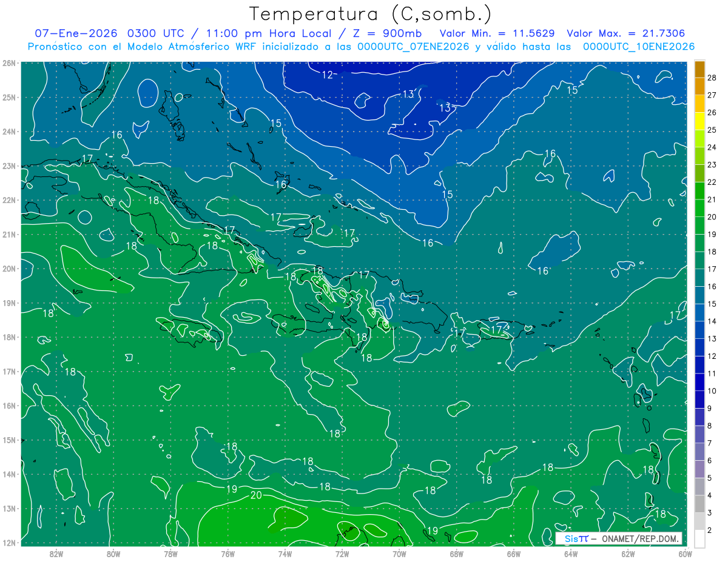Click the '64W' longitude axis label
The width and height of the screenshot is (728, 562).
(x=570, y=554)
